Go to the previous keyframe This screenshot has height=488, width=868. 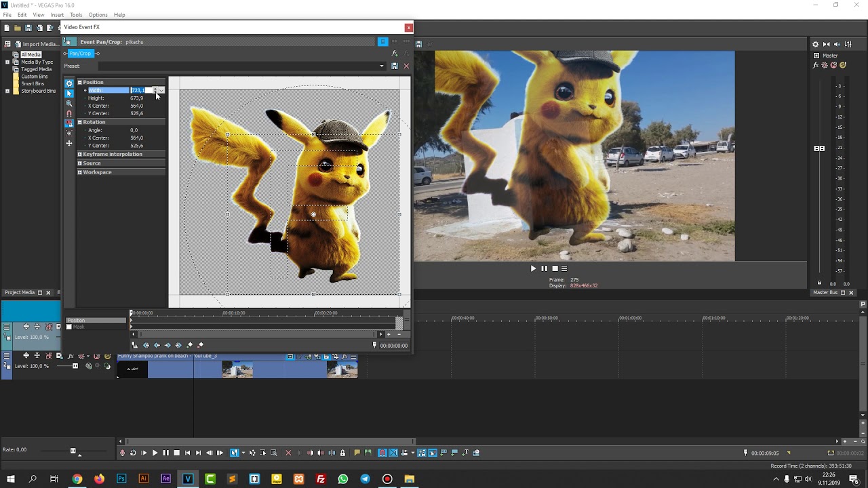click(157, 346)
